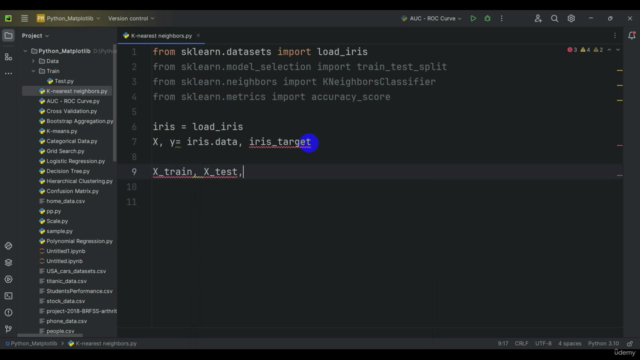This screenshot has height=360, width=640.
Task: Collapse the Python_Matplotlib root folder
Action: click(x=25, y=51)
